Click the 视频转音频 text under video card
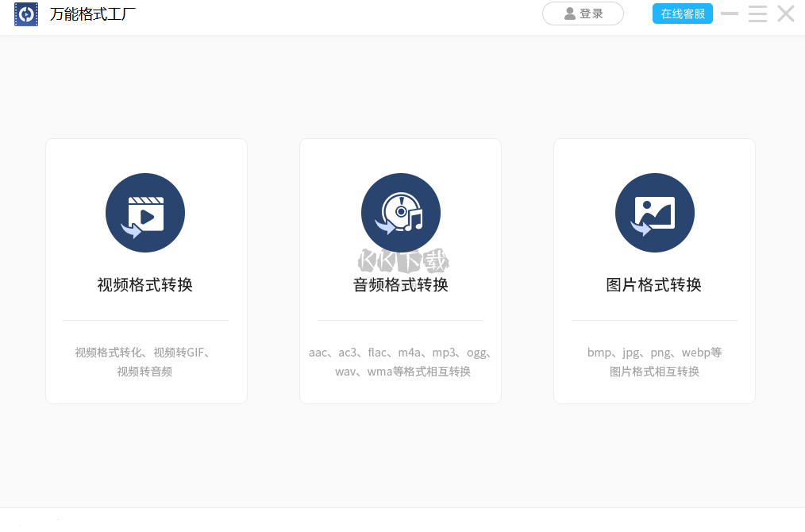Viewport: 805px width, 532px height. tap(145, 372)
